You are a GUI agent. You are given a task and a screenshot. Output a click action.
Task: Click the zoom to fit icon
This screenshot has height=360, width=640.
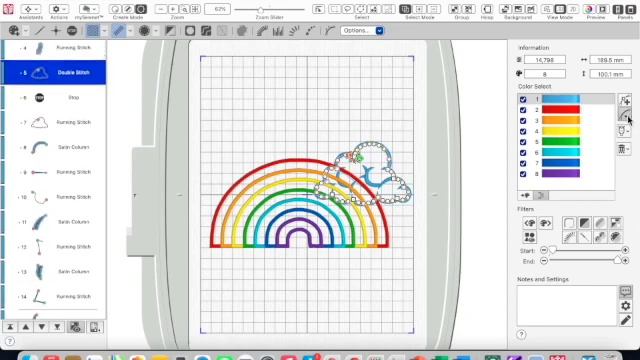[x=196, y=9]
